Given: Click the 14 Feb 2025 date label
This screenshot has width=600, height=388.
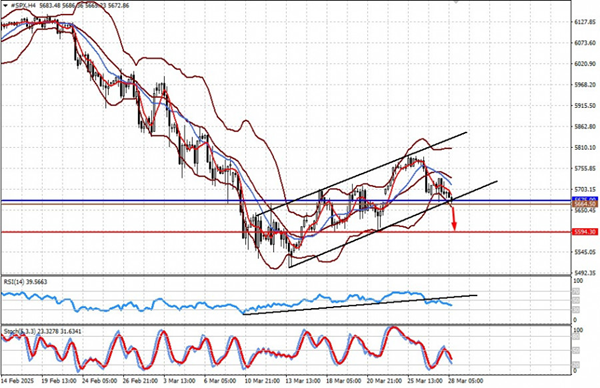Looking at the screenshot, I should (x=17, y=381).
